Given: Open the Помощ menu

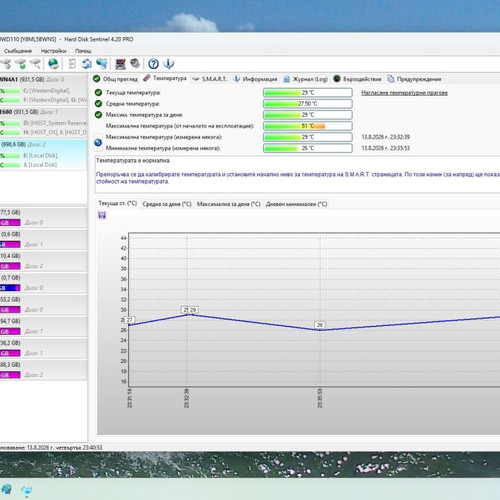Looking at the screenshot, I should click(x=83, y=51).
